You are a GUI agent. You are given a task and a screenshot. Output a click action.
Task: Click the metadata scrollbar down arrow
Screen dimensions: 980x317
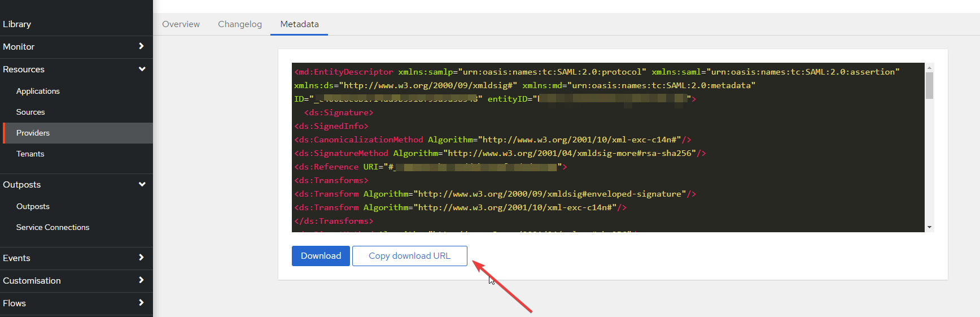(929, 227)
